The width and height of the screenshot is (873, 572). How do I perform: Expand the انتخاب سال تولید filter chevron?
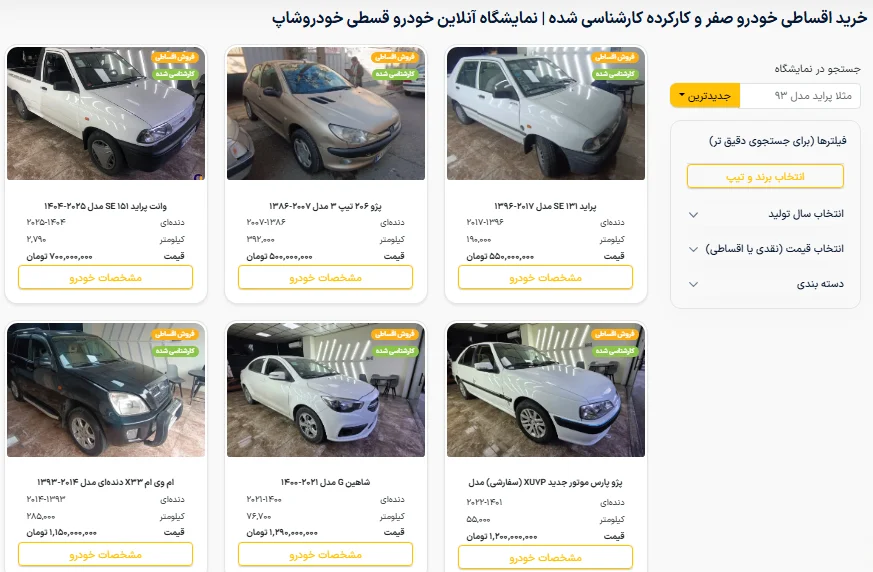click(693, 214)
